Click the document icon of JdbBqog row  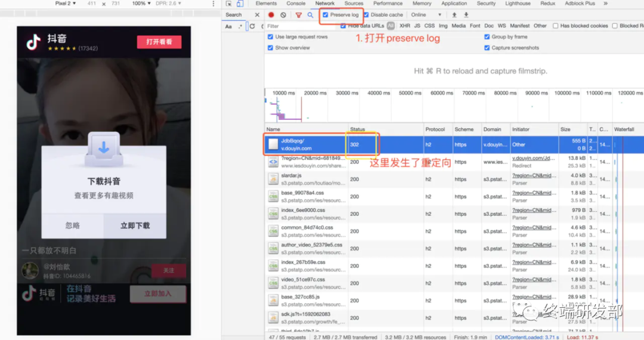click(273, 144)
